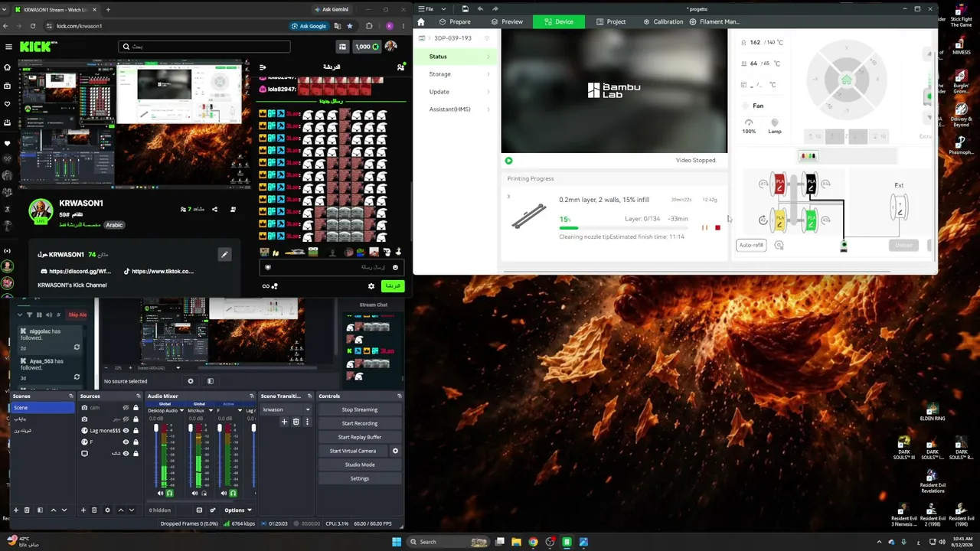This screenshot has width=980, height=551.
Task: Select the black PLA filament slot
Action: [x=811, y=184]
